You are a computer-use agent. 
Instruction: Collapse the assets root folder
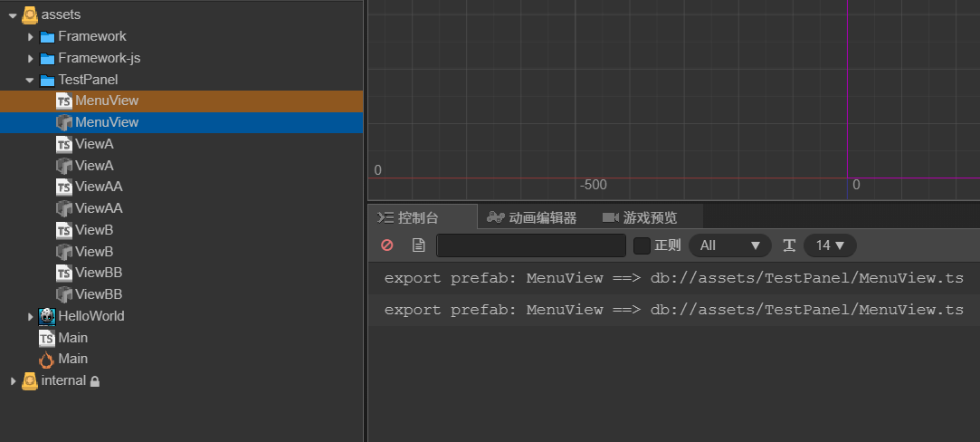coord(12,15)
